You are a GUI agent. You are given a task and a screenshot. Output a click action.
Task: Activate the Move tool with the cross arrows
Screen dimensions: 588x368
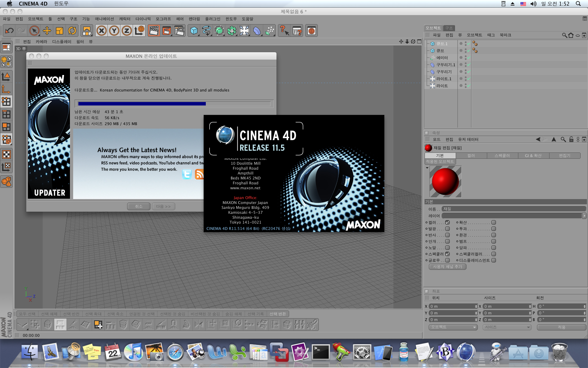pos(47,31)
